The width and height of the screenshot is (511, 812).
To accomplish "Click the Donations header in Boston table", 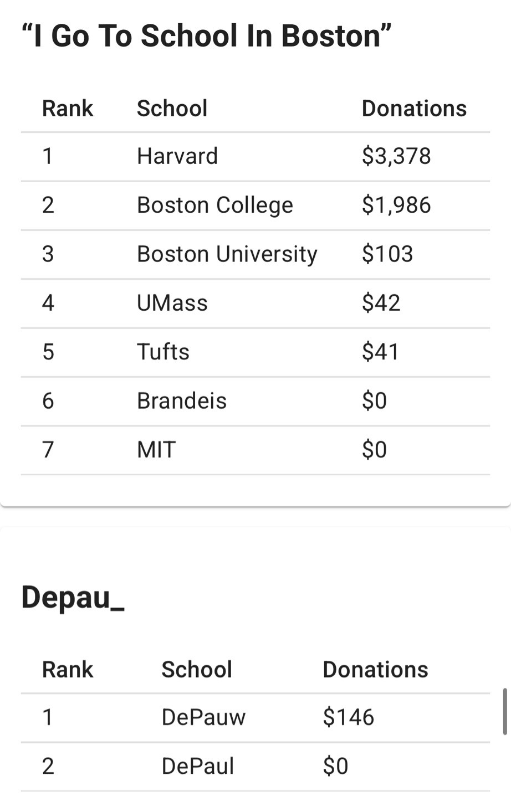I will [414, 109].
